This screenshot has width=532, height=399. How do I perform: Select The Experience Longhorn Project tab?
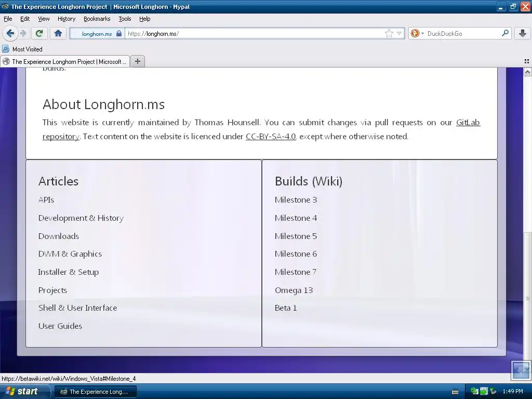point(65,61)
